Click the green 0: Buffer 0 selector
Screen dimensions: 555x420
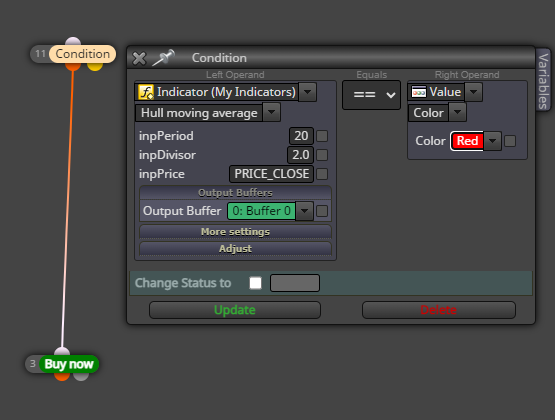click(261, 211)
